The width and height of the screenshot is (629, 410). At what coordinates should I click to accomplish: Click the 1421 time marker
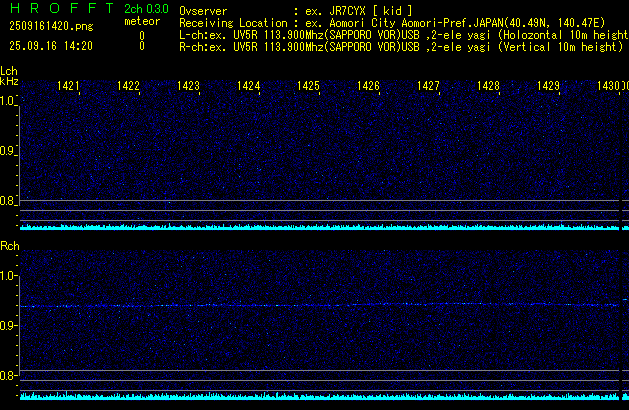point(68,86)
